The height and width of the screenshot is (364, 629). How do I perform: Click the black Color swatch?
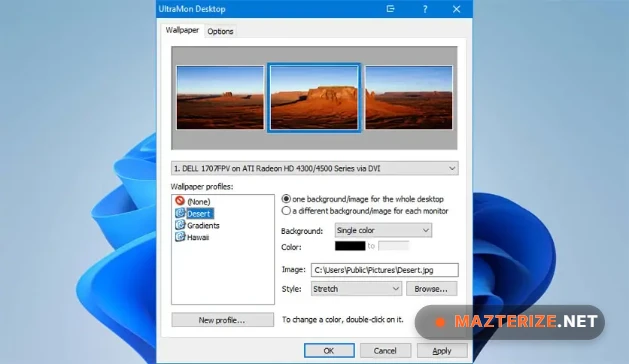pyautogui.click(x=350, y=246)
